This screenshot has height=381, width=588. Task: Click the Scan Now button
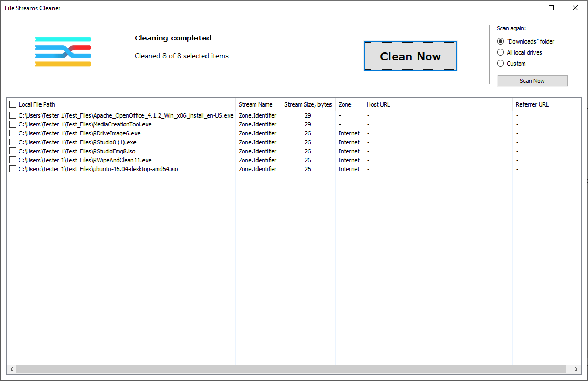pos(532,80)
